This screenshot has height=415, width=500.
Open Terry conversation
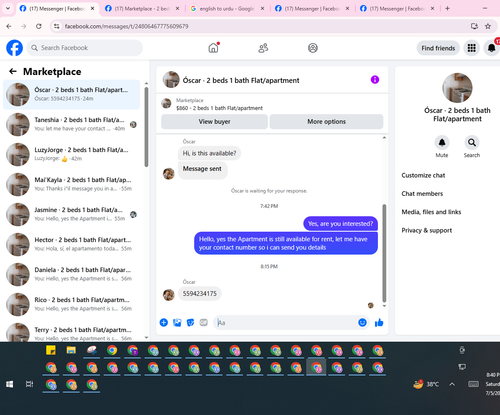(x=72, y=332)
